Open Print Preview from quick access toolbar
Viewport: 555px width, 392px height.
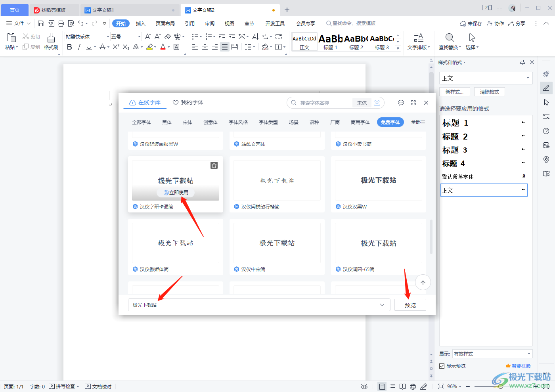pyautogui.click(x=71, y=23)
